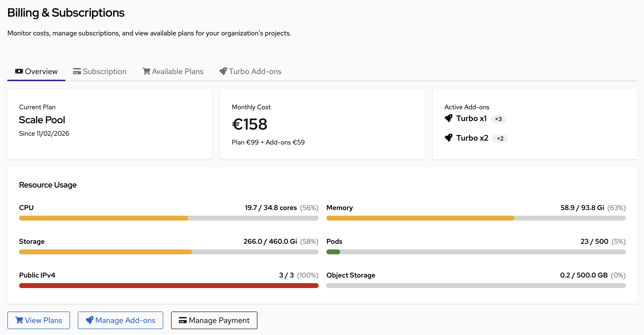Click the rocket icon beside Turbo Add-ons tab
The width and height of the screenshot is (644, 335).
(x=223, y=71)
